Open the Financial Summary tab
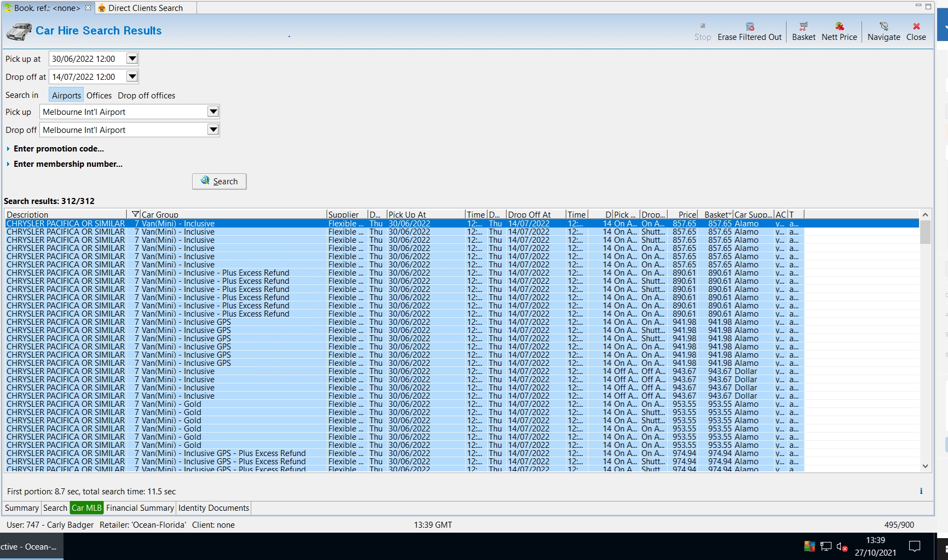 click(140, 508)
